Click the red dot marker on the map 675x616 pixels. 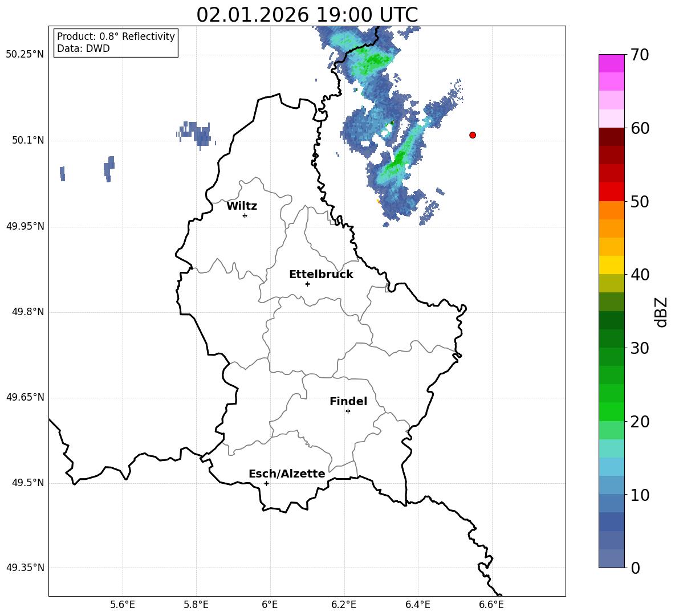pos(473,135)
